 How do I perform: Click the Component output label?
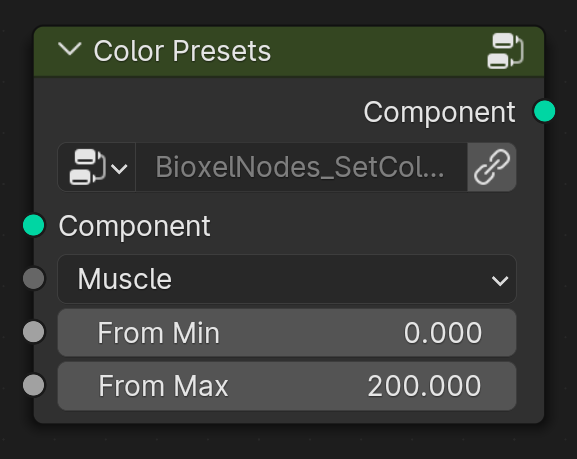coord(439,112)
